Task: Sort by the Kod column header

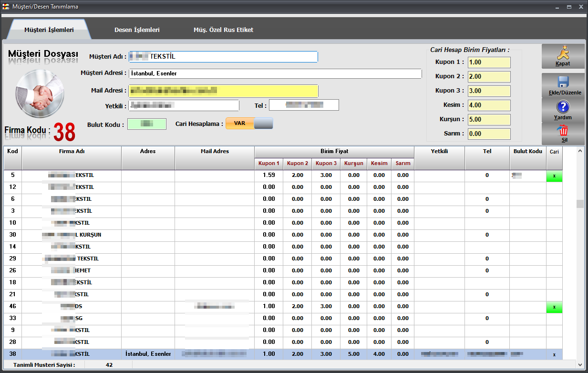Action: click(13, 158)
